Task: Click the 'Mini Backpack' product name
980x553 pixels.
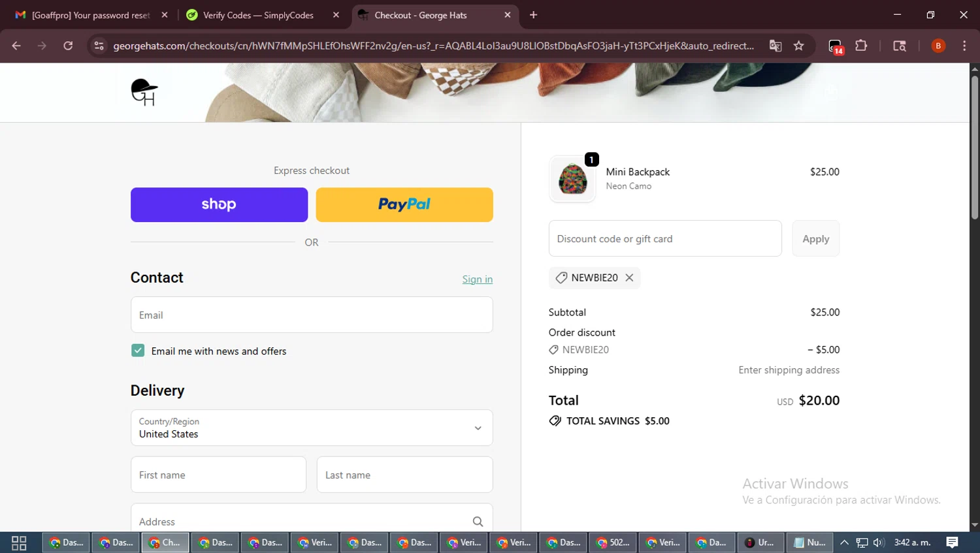Action: [x=638, y=172]
